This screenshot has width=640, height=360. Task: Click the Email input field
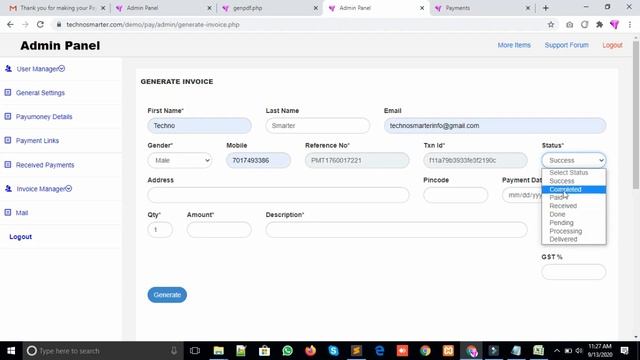pyautogui.click(x=495, y=126)
